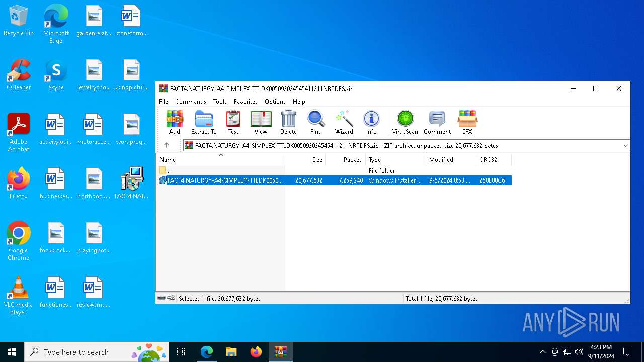Click the WinRAR title bar icon
The image size is (644, 362).
point(164,88)
